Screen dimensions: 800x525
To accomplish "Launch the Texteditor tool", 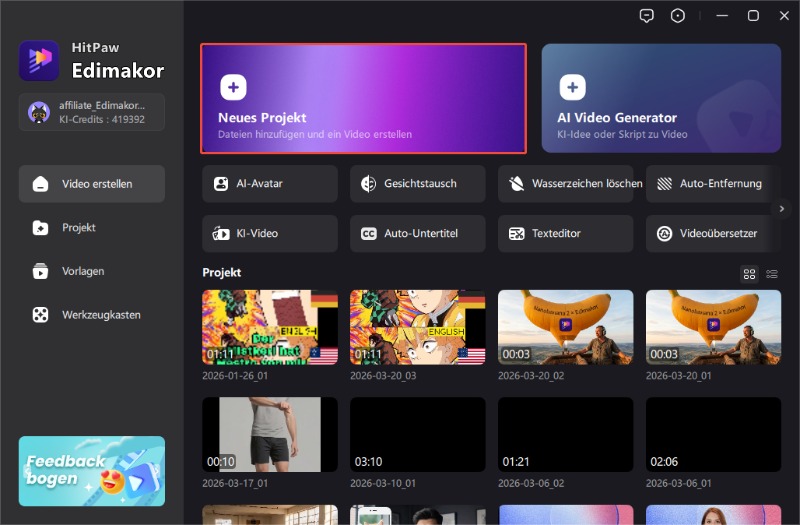I will (565, 233).
